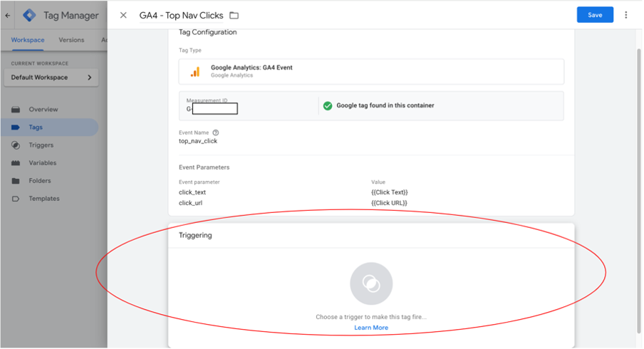Click the vertical scrollbar on the right
The image size is (644, 349).
[x=639, y=191]
